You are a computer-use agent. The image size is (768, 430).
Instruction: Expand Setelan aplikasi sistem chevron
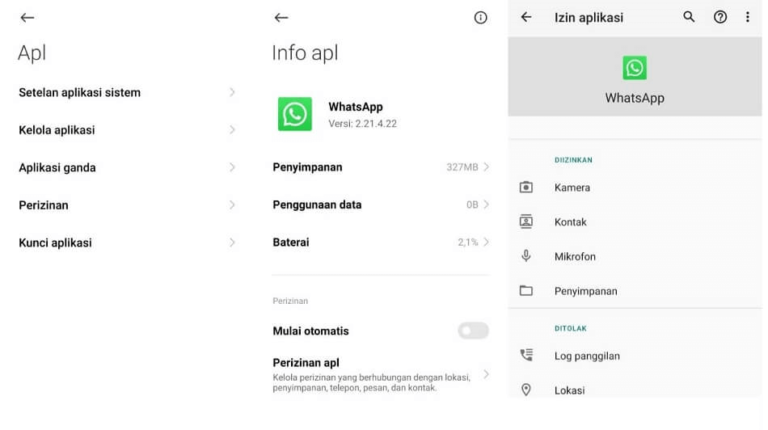click(232, 92)
